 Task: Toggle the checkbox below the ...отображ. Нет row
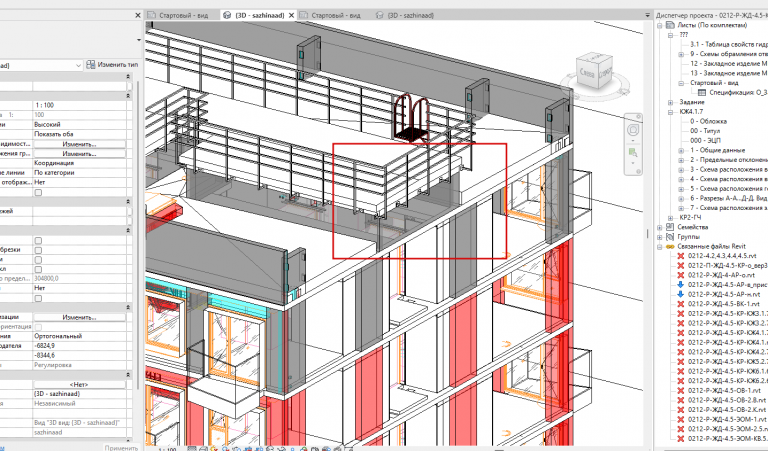[x=38, y=192]
